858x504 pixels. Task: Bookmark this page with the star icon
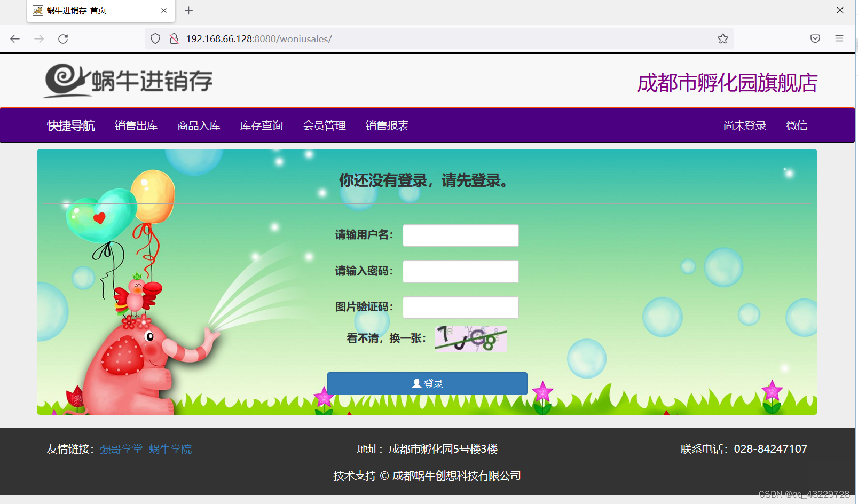coord(723,38)
